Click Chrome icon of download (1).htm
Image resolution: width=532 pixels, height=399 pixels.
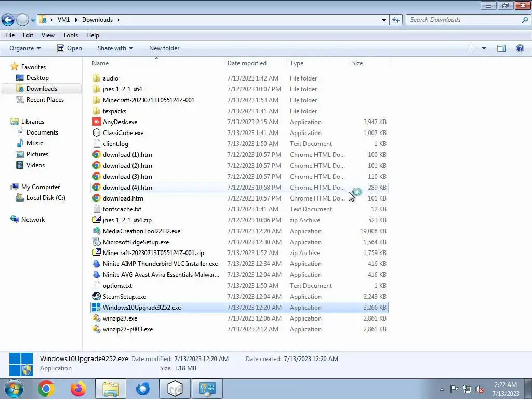[x=96, y=155]
